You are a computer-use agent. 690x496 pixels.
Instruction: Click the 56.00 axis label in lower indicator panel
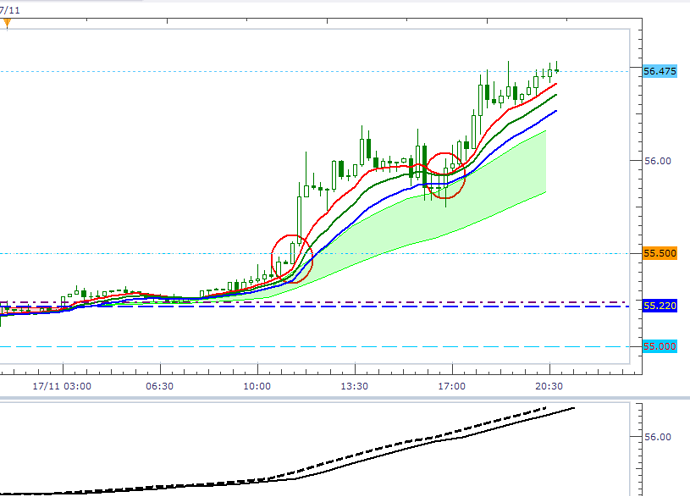point(658,437)
